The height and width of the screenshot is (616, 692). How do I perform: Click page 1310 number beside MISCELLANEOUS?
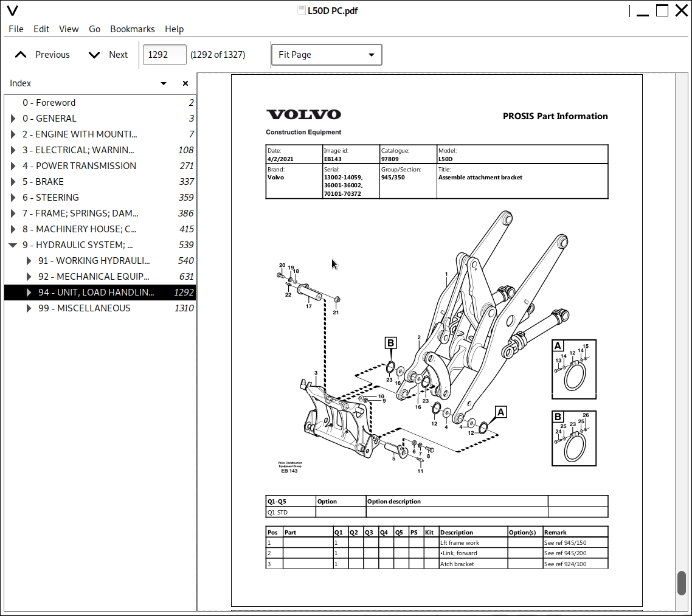pyautogui.click(x=184, y=308)
